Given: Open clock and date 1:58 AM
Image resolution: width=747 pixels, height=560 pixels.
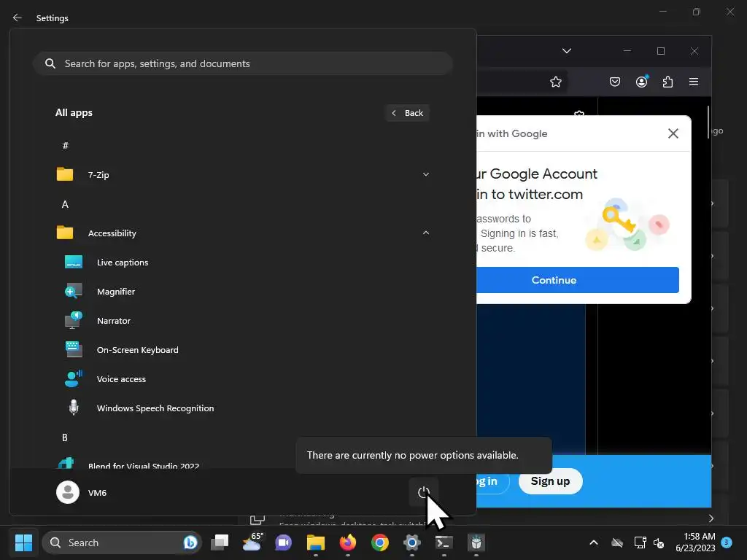Looking at the screenshot, I should pyautogui.click(x=695, y=542).
